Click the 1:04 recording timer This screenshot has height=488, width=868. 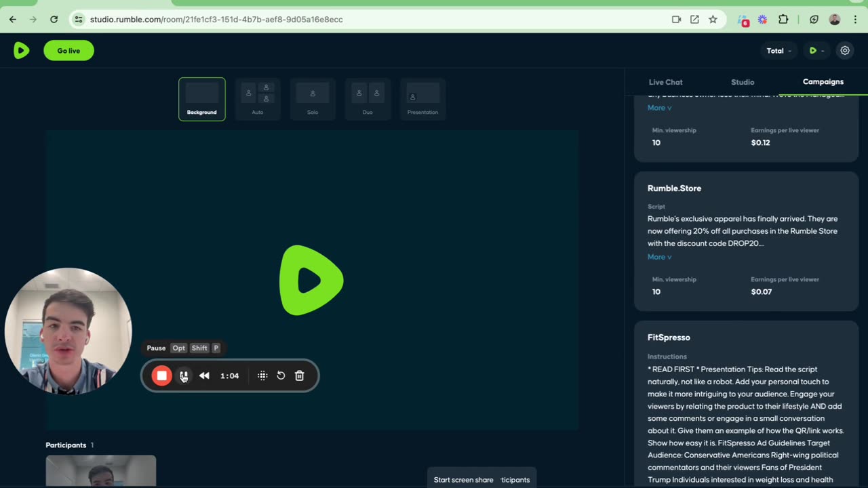(230, 375)
